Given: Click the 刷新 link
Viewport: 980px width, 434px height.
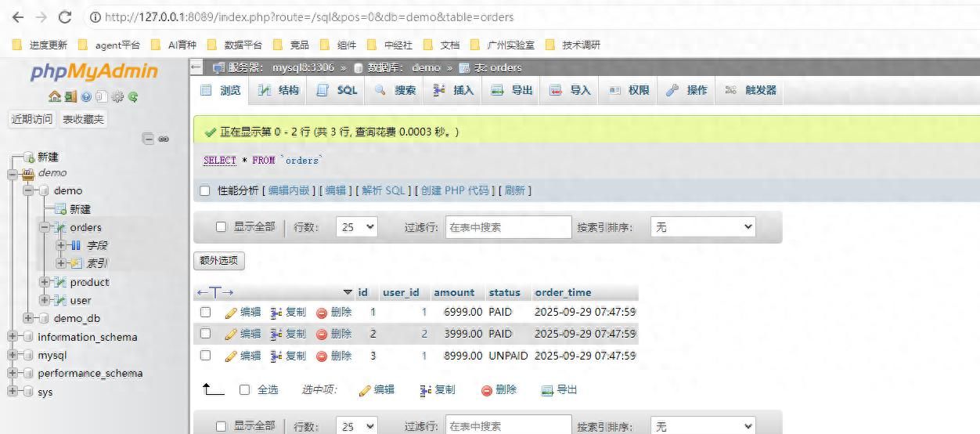Looking at the screenshot, I should [514, 190].
